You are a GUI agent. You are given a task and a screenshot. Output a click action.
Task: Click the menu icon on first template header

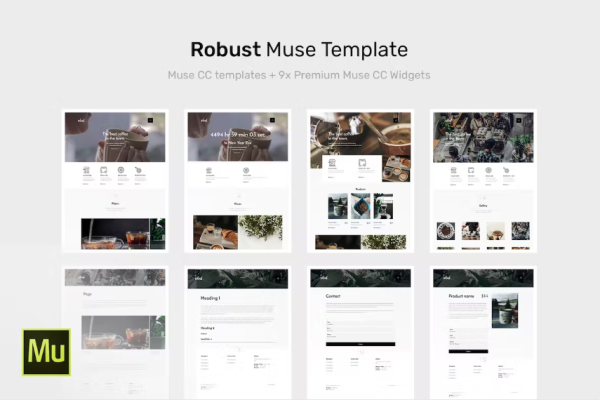coord(150,122)
